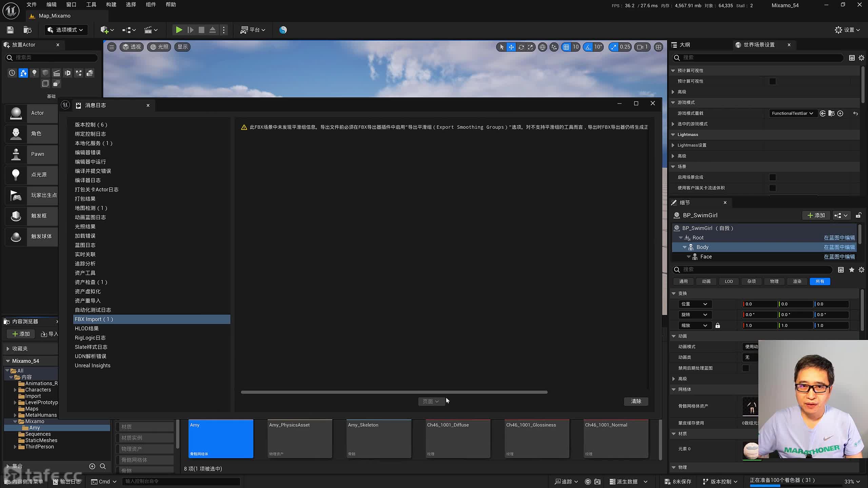Click the Save current level icon
The height and width of the screenshot is (488, 868).
(x=10, y=30)
